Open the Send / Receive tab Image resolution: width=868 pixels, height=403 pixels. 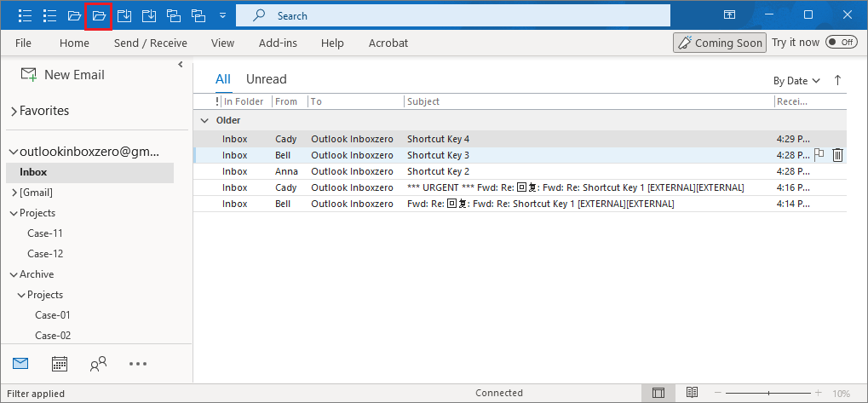150,43
